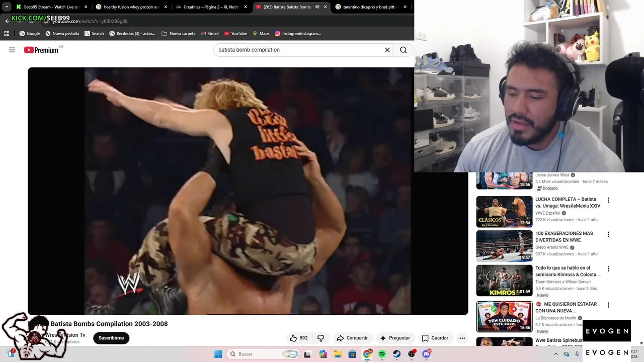Viewport: 644px width, 362px height.
Task: Open the Nueva carpeta bookmarks folder
Action: [x=179, y=34]
